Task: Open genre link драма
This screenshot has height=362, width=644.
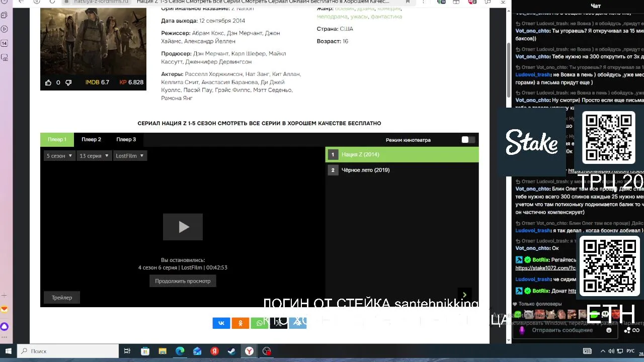Action: 366,9
